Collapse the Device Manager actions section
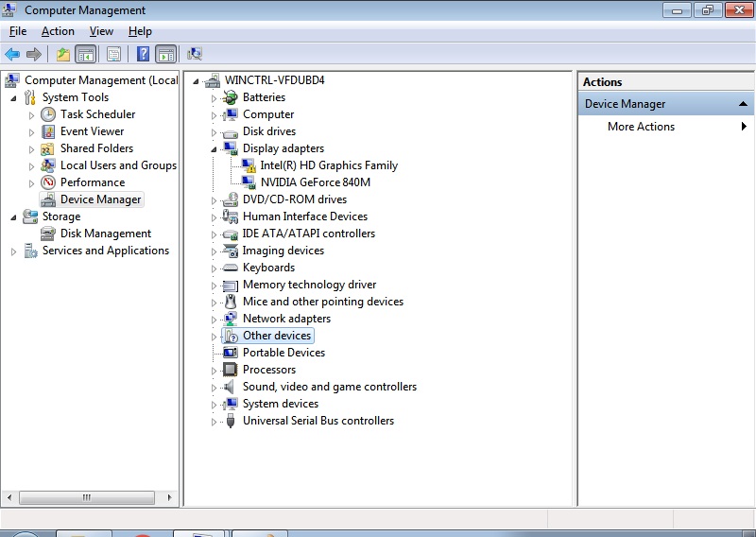 (743, 104)
